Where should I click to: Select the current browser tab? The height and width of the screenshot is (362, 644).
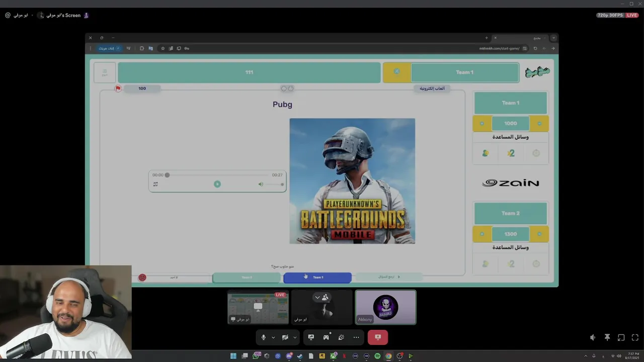(x=521, y=38)
